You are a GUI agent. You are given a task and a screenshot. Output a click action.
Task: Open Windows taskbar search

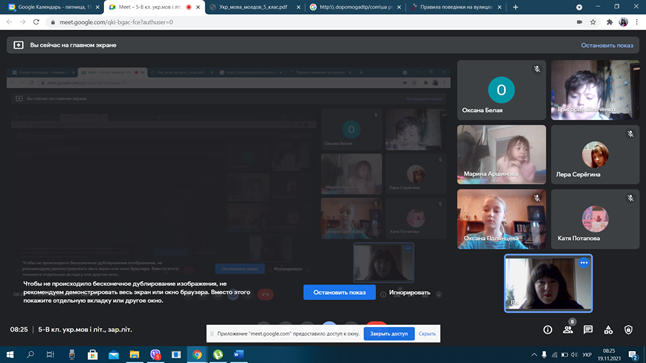click(30, 354)
